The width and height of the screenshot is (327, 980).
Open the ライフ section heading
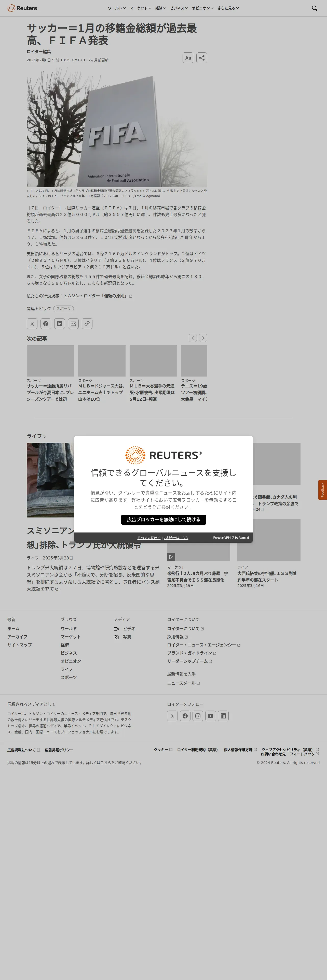36,436
